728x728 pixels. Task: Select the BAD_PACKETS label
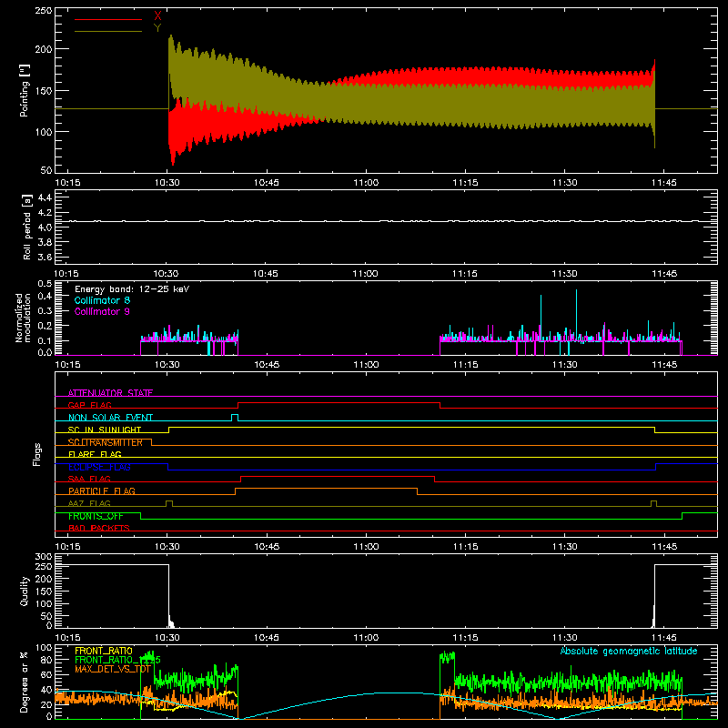pos(99,528)
